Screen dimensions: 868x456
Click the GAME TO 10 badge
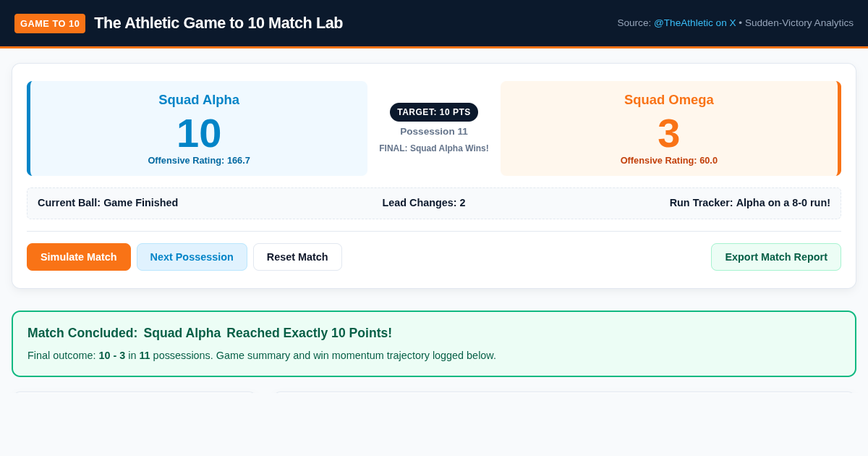tap(50, 23)
